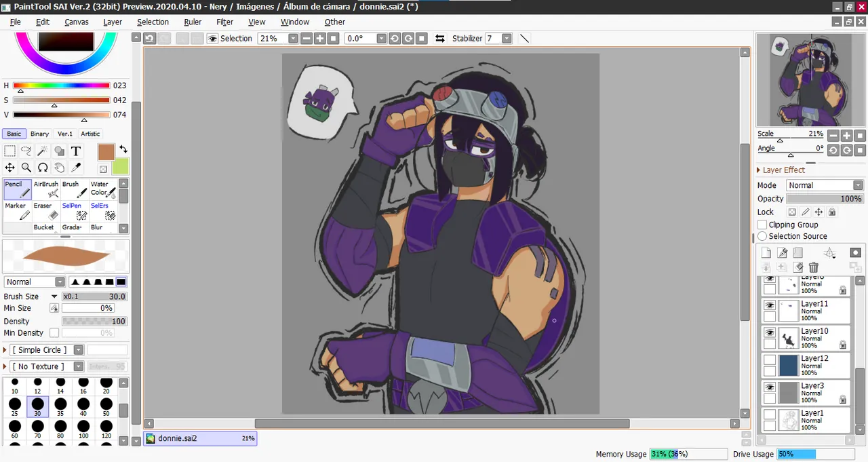Select the Zoom magnifier tool
The height and width of the screenshot is (462, 868).
click(x=26, y=168)
